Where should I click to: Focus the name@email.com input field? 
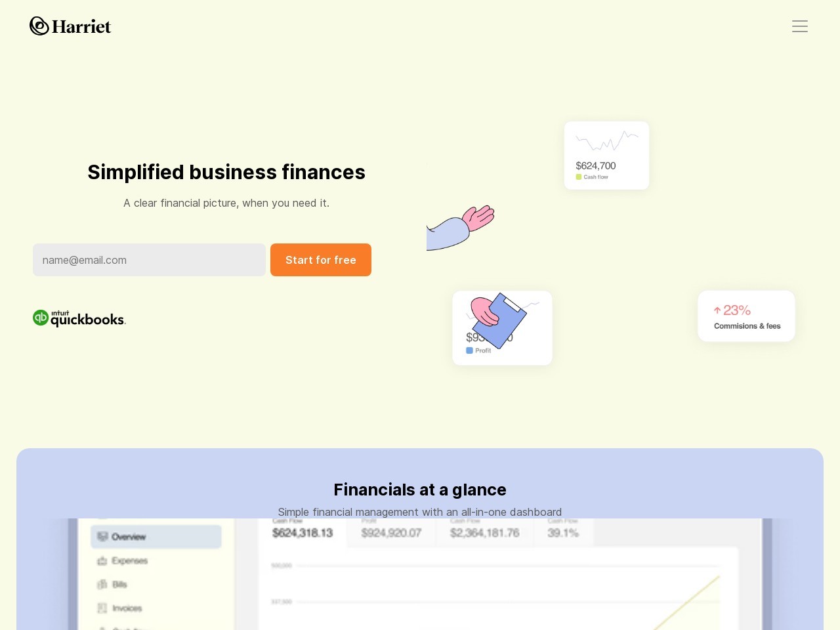coord(149,260)
